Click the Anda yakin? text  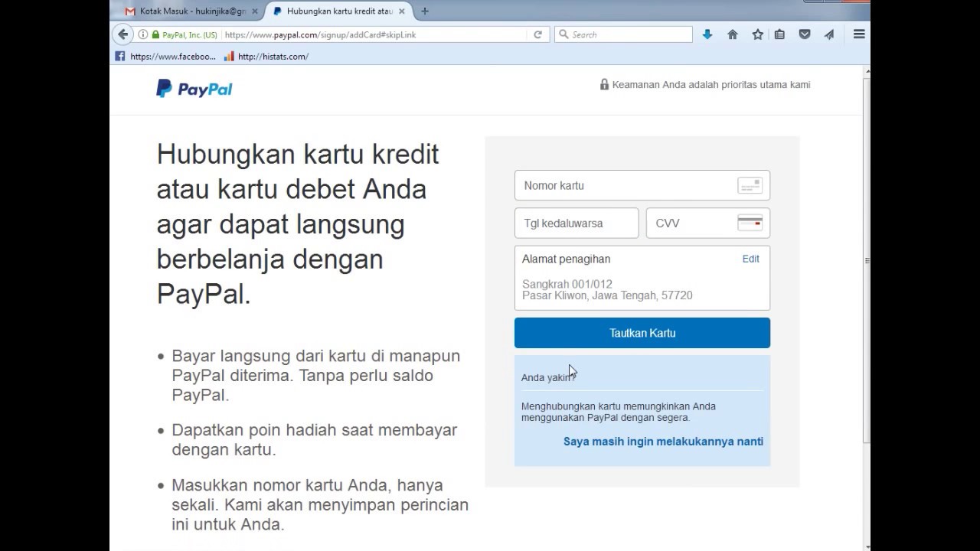click(547, 377)
